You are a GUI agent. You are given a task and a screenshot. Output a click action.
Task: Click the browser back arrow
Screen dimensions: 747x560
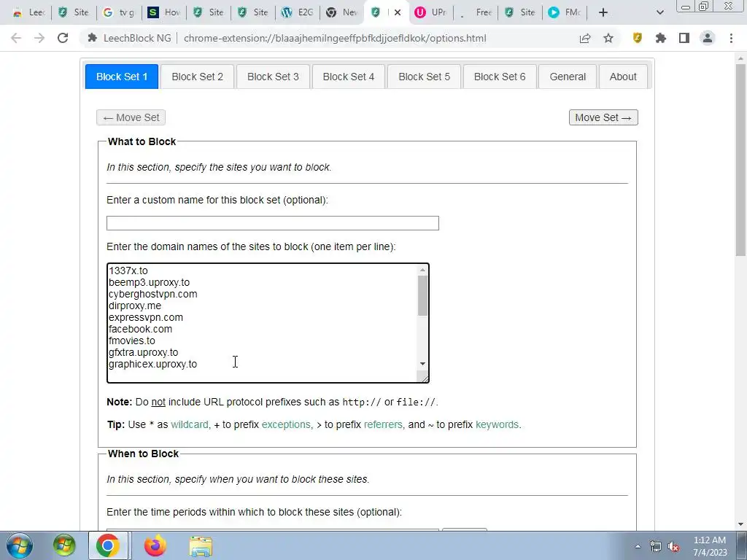tap(16, 38)
